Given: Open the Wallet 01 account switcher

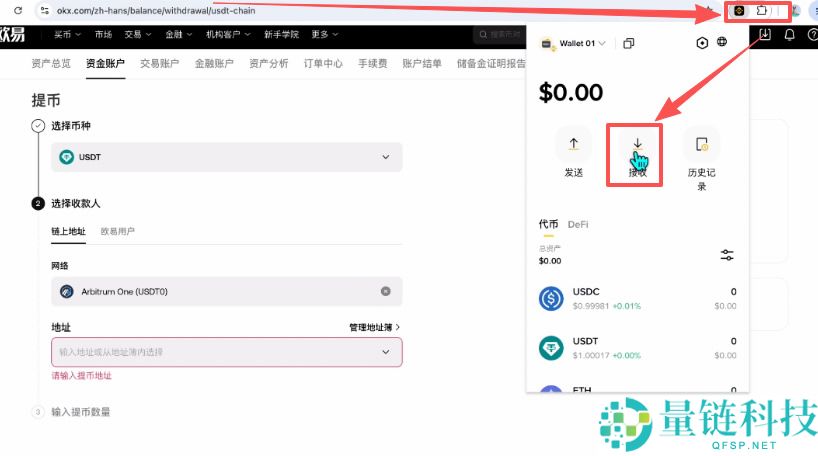Looking at the screenshot, I should [574, 43].
